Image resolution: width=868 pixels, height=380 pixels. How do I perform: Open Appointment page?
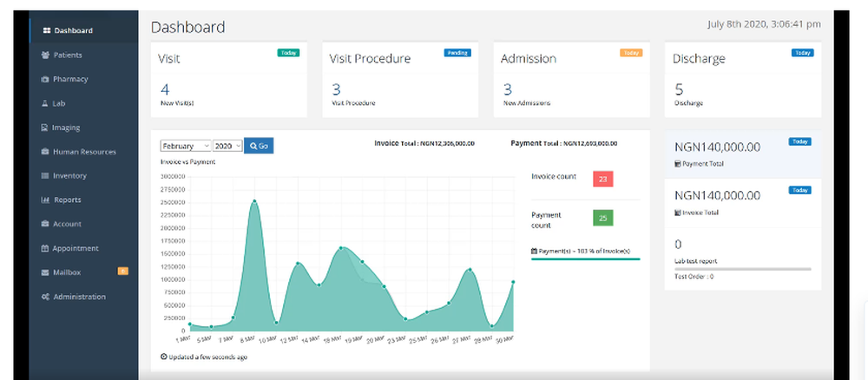[83, 248]
